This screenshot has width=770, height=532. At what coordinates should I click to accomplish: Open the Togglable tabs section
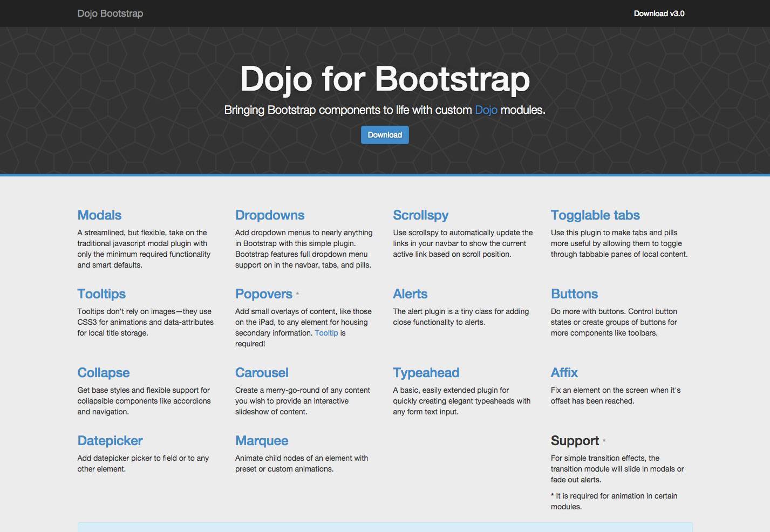pos(595,215)
